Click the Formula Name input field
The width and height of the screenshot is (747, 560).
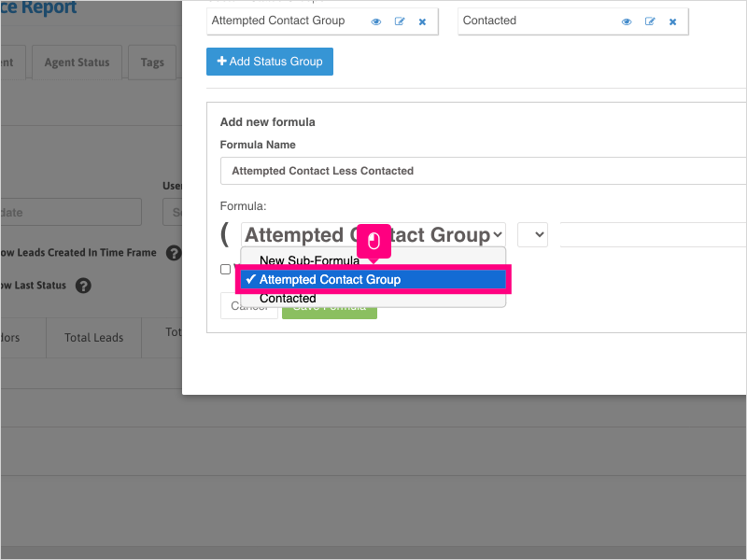(x=483, y=171)
